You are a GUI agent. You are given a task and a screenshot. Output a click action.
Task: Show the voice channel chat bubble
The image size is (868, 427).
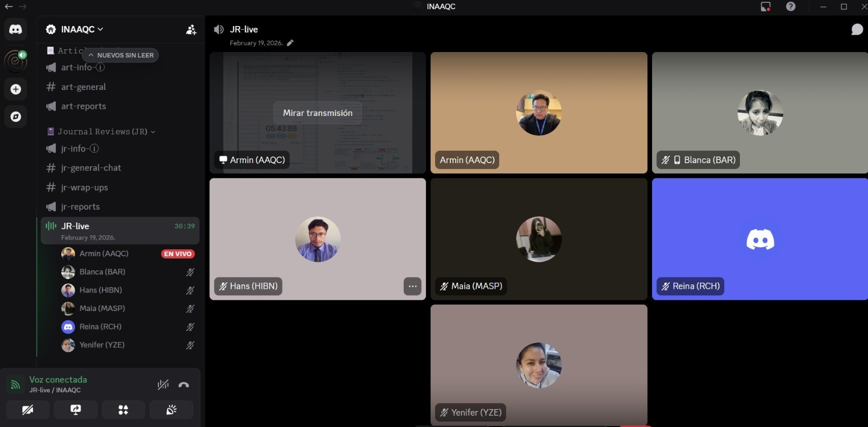click(857, 29)
